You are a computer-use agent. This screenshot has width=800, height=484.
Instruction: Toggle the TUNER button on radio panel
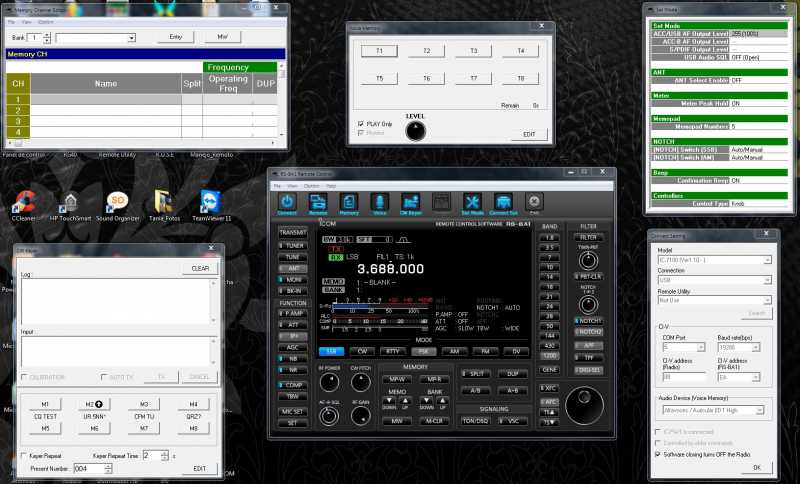point(293,246)
